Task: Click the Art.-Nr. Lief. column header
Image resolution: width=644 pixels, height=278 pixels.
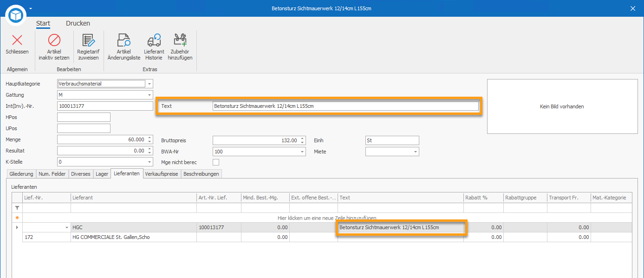Action: (x=219, y=198)
